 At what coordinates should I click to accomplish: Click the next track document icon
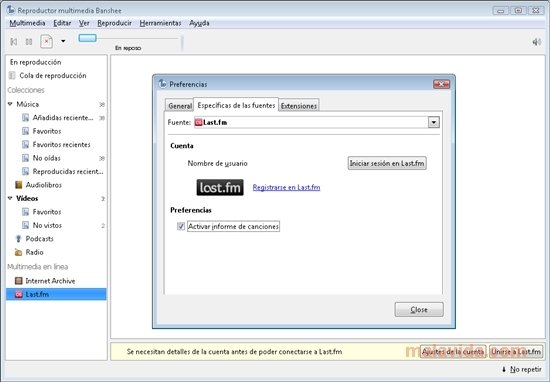(46, 41)
